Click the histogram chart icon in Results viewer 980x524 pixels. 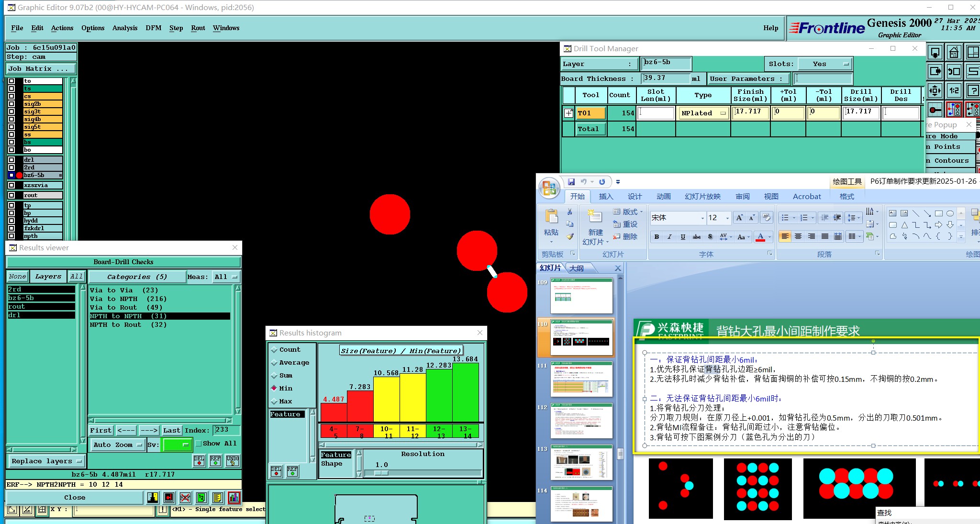click(x=234, y=498)
